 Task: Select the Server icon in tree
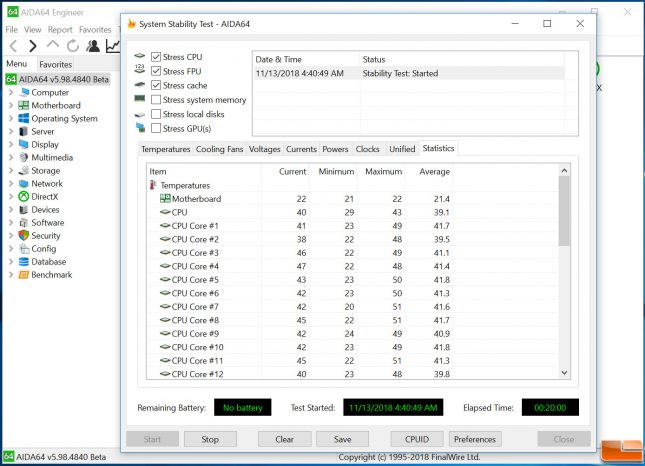[24, 132]
